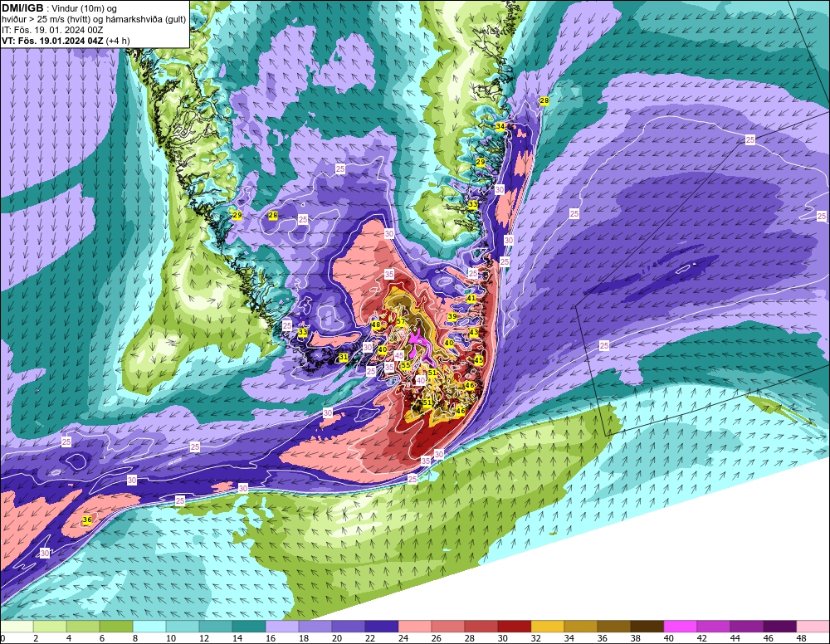
Task: Click the 44 tick on the color scale
Action: click(735, 639)
